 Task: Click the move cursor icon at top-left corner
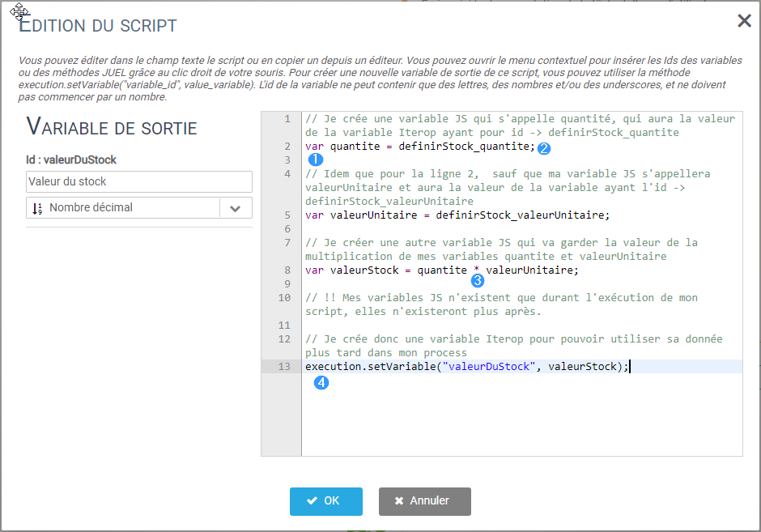click(x=19, y=11)
